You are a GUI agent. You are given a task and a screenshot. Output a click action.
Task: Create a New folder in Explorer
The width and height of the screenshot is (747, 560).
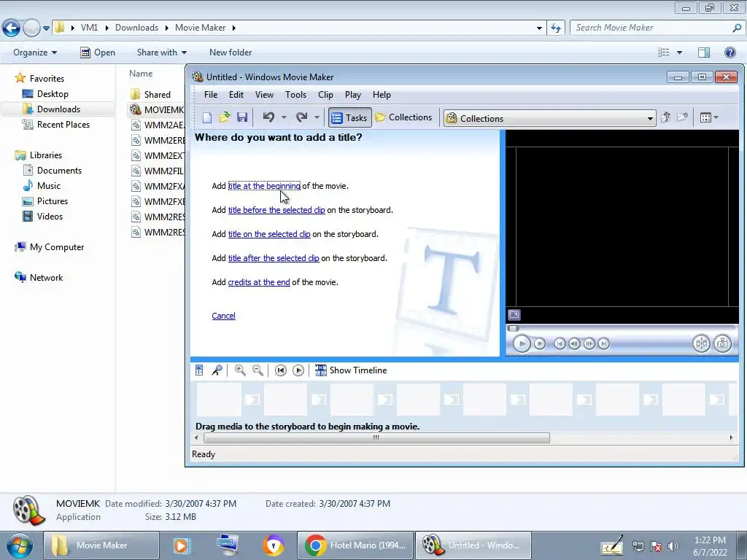(x=231, y=52)
